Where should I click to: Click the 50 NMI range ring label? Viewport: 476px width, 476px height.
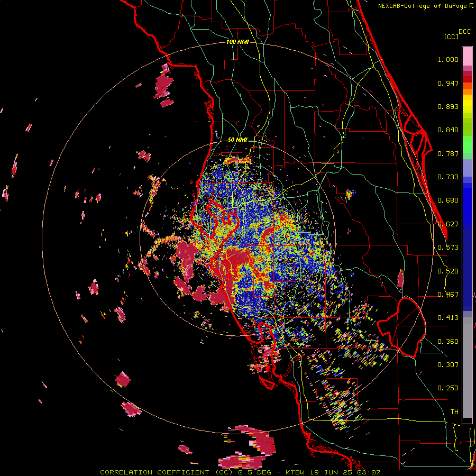[237, 140]
